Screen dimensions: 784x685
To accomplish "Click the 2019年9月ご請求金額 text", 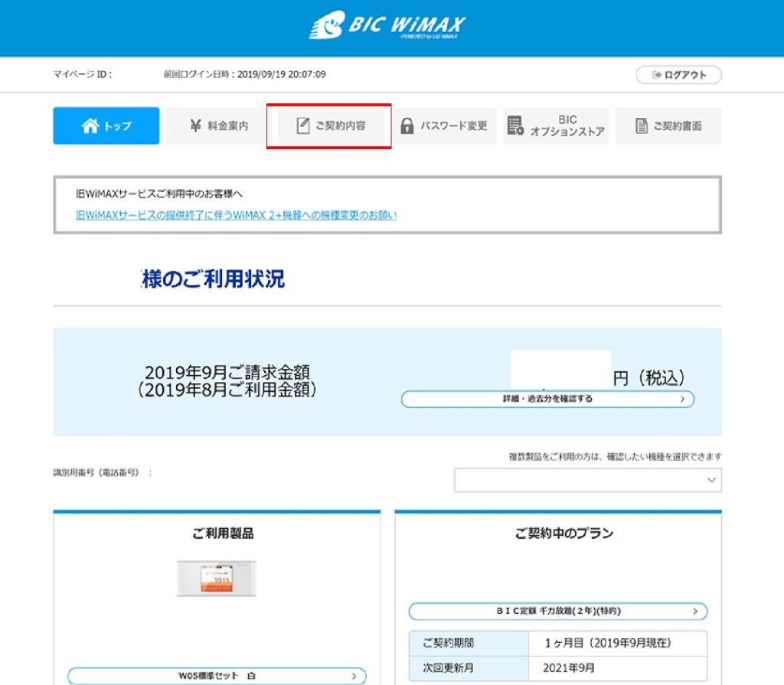I will (227, 372).
